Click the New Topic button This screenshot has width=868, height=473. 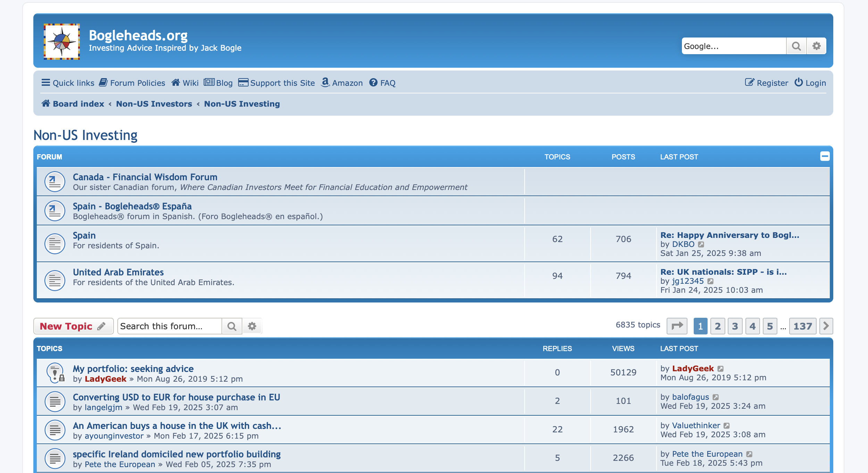pyautogui.click(x=73, y=326)
